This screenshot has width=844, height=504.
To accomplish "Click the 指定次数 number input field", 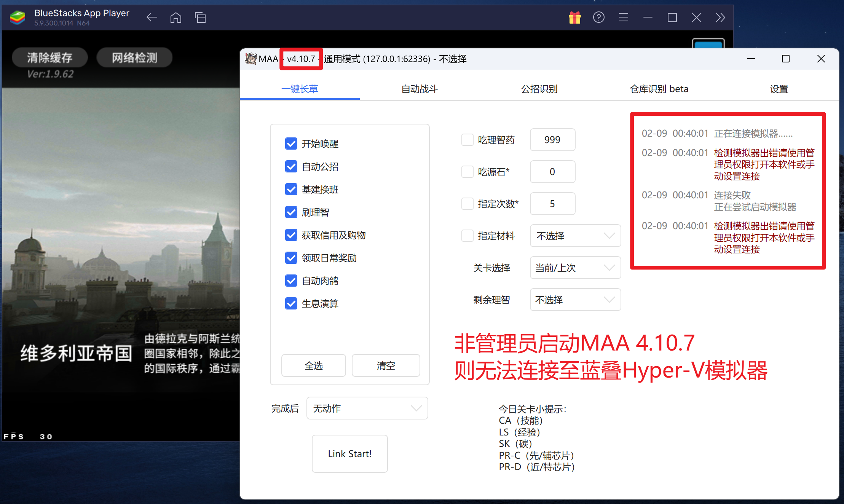I will (552, 204).
